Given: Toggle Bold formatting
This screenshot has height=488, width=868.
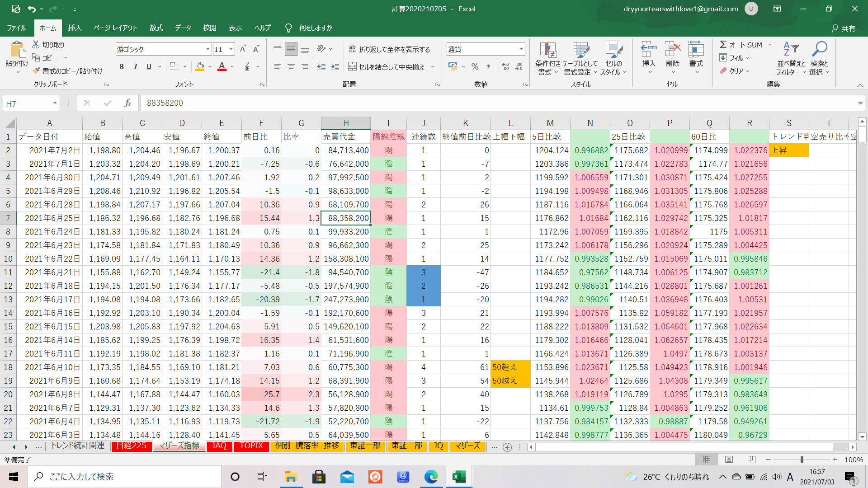Looking at the screenshot, I should 121,67.
